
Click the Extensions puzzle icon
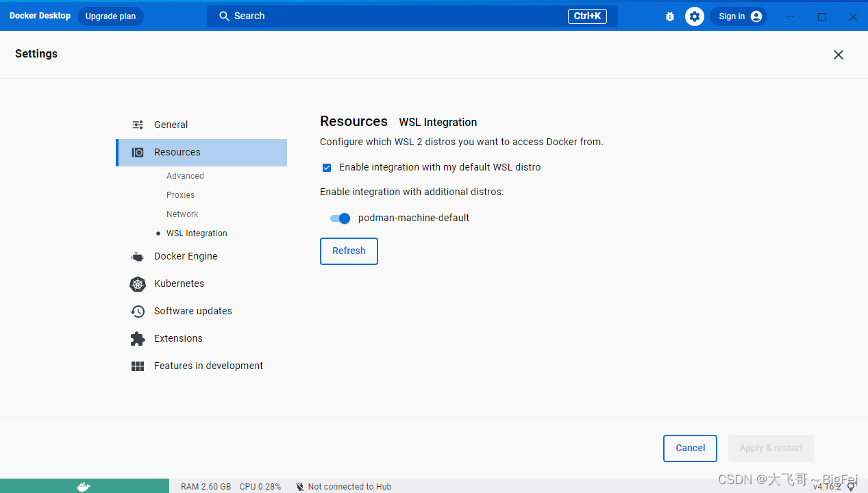point(137,338)
